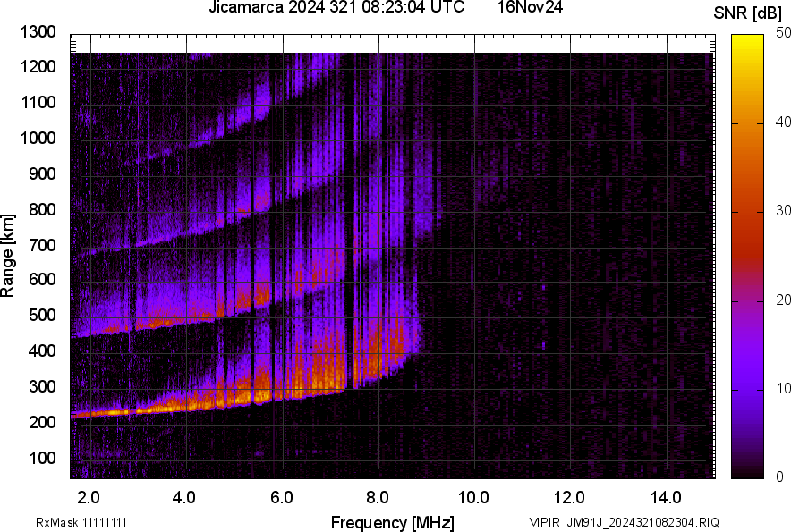791x532 pixels.
Task: Click the 1000 range tick label
Action: click(x=38, y=139)
